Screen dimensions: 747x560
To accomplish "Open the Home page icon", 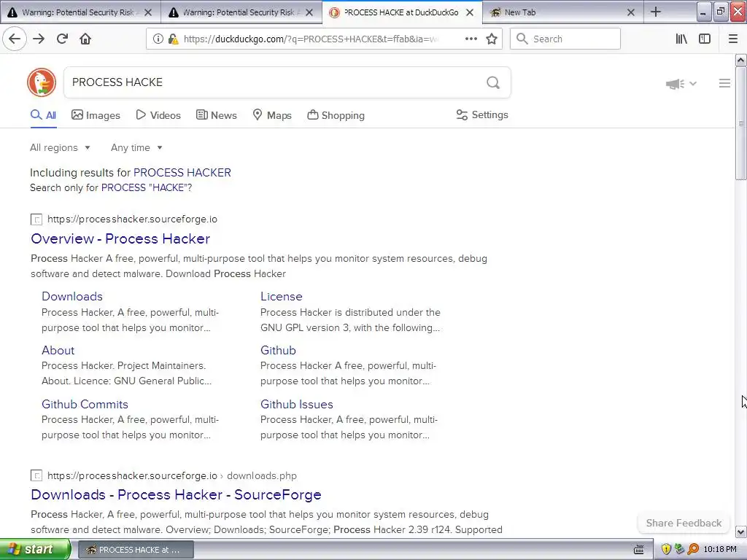I will click(85, 39).
